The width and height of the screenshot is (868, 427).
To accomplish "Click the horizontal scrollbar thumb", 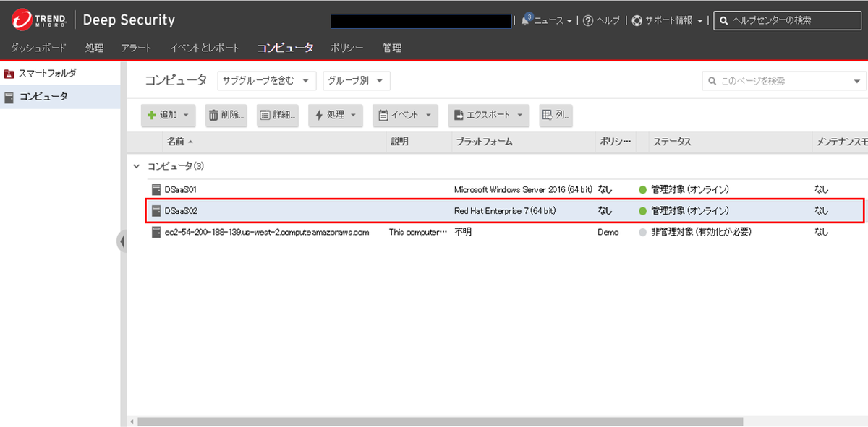I will coord(440,421).
